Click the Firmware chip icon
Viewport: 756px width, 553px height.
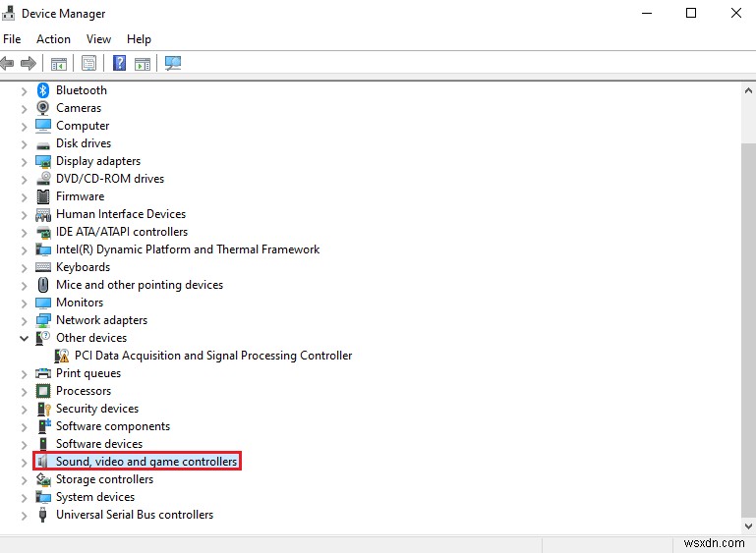(43, 196)
